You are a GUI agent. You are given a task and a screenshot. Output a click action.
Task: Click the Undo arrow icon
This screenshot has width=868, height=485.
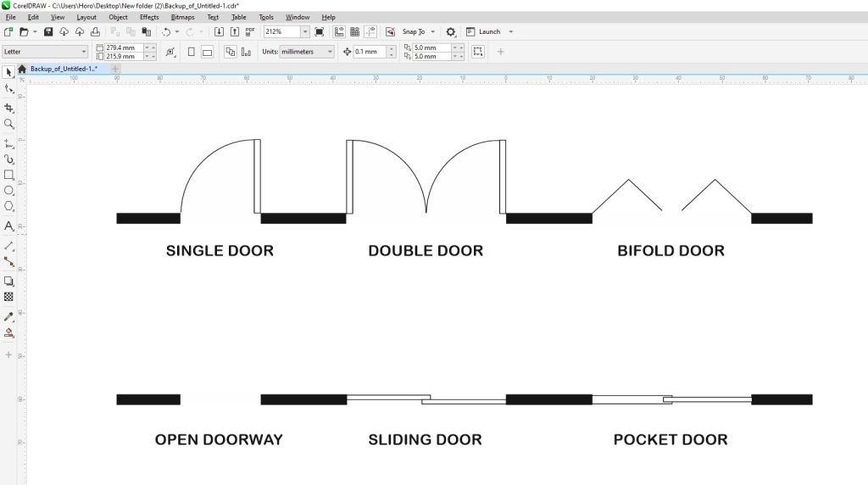[x=165, y=32]
